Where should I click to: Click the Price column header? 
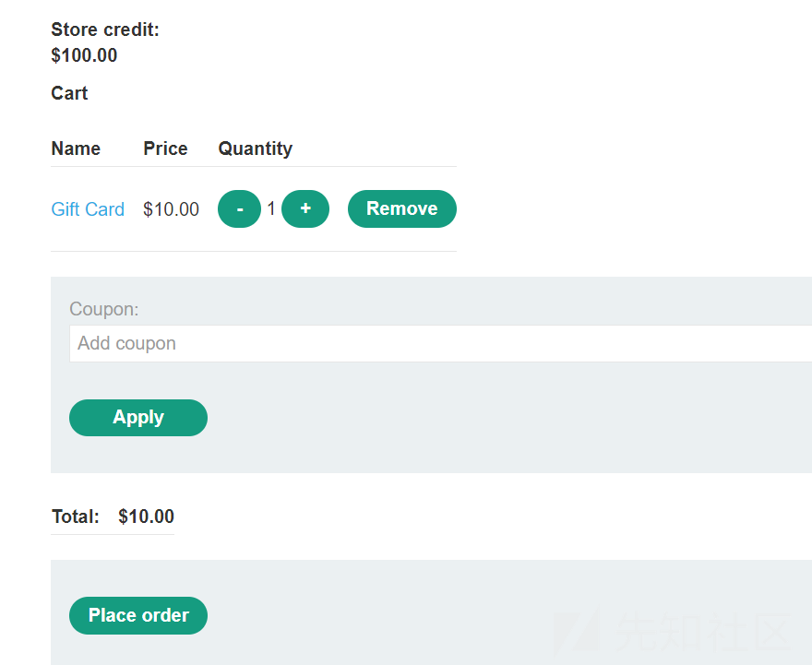click(166, 149)
